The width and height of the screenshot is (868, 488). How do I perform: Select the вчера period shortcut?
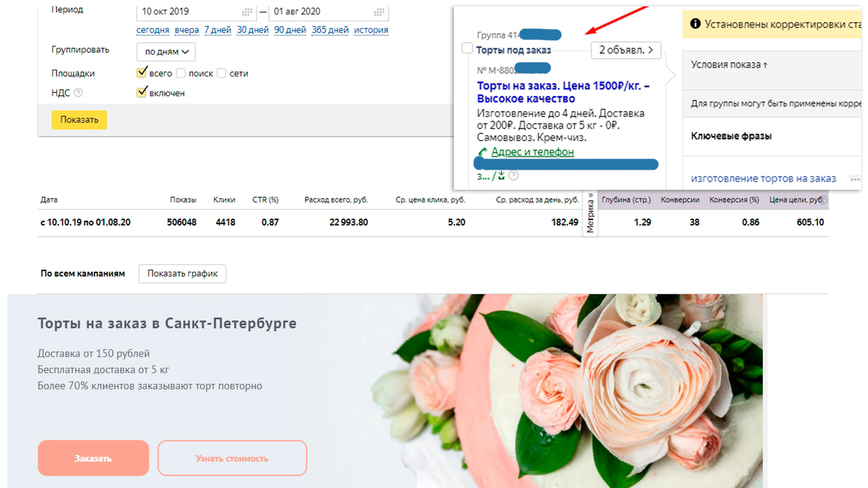coord(187,30)
